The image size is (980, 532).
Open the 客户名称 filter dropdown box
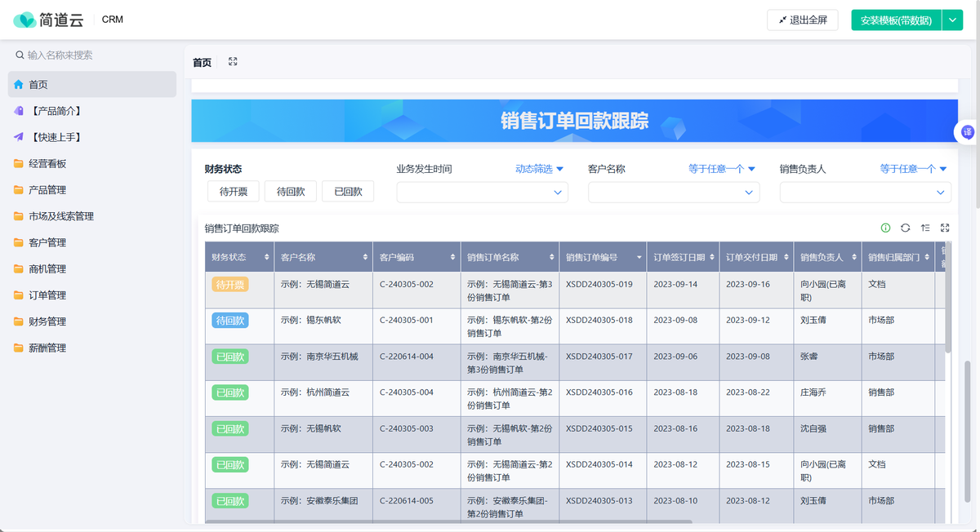tap(674, 193)
